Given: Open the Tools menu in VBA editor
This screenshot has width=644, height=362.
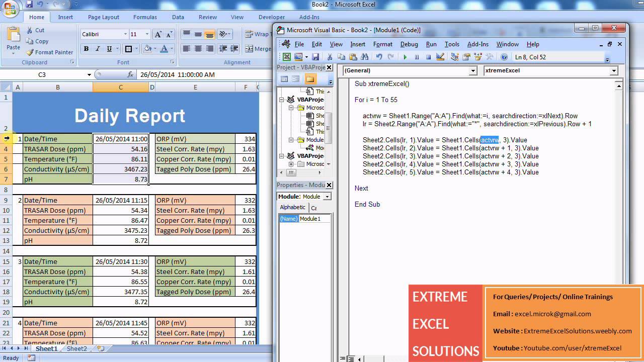Looking at the screenshot, I should pos(452,44).
